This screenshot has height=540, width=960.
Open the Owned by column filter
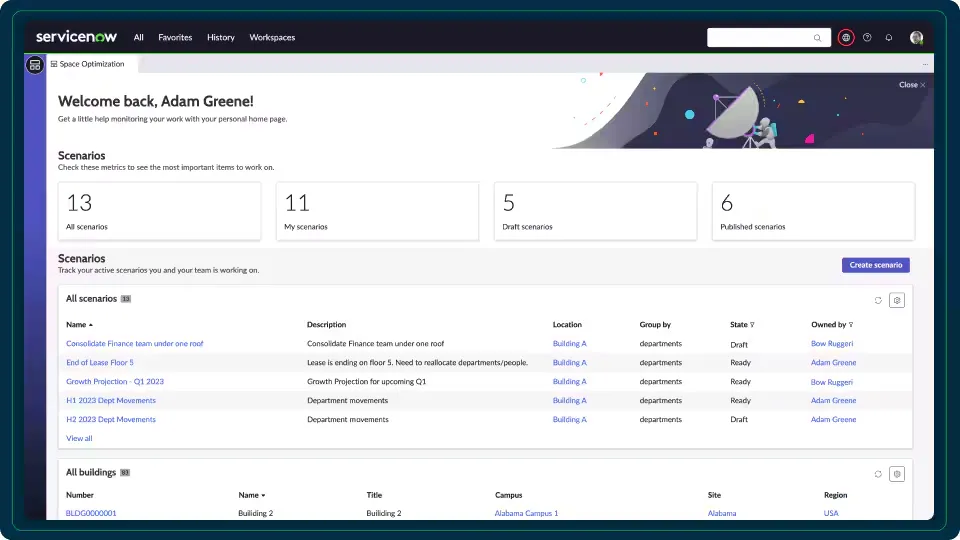[x=851, y=325]
